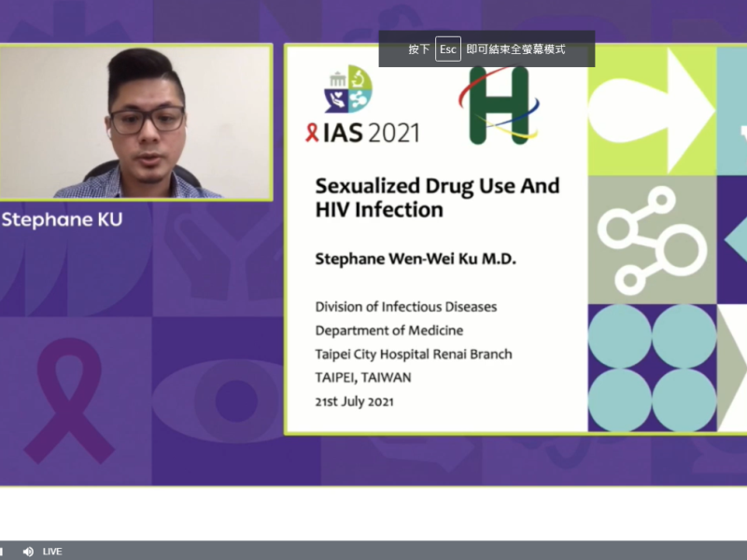Toggle the LIVE stream indicator
Image resolution: width=747 pixels, height=560 pixels.
coord(53,552)
